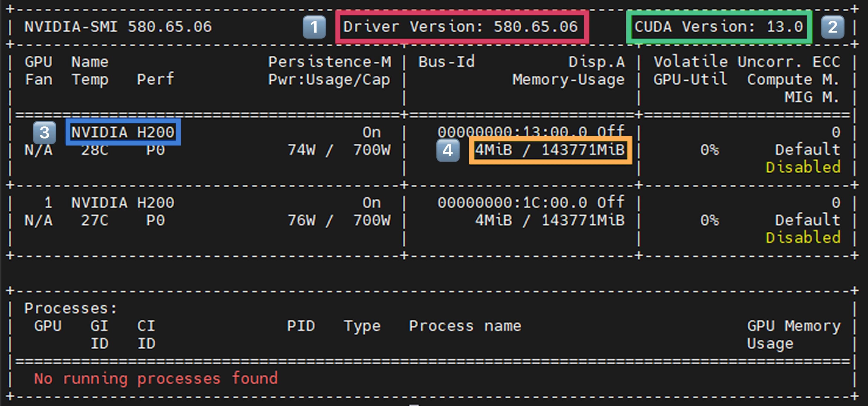Select the "27C" temperature value
The image size is (868, 406).
coord(95,221)
